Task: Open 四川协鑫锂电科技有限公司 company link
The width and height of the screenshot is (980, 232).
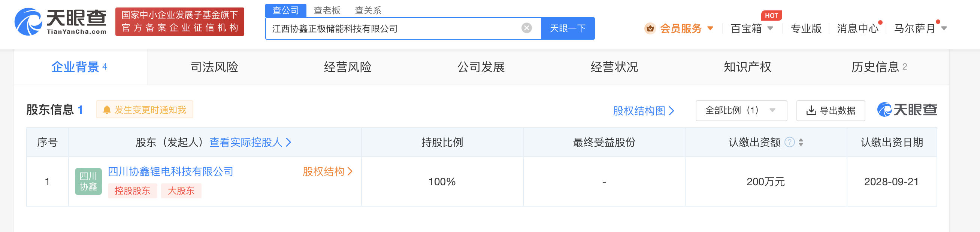Action: 170,172
